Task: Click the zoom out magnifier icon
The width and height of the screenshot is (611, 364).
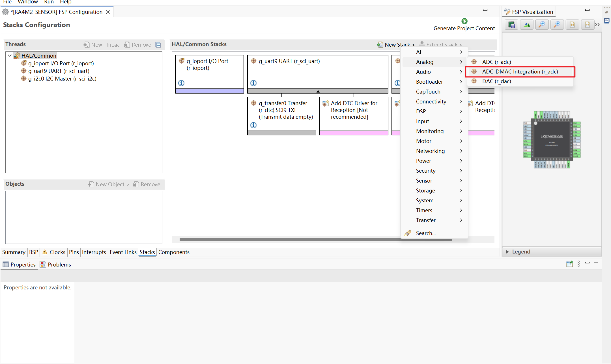Action: point(542,25)
